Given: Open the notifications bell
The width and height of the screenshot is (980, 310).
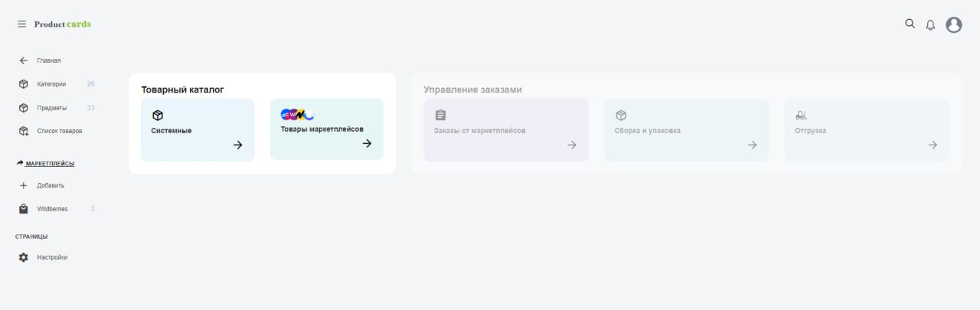Looking at the screenshot, I should point(930,25).
